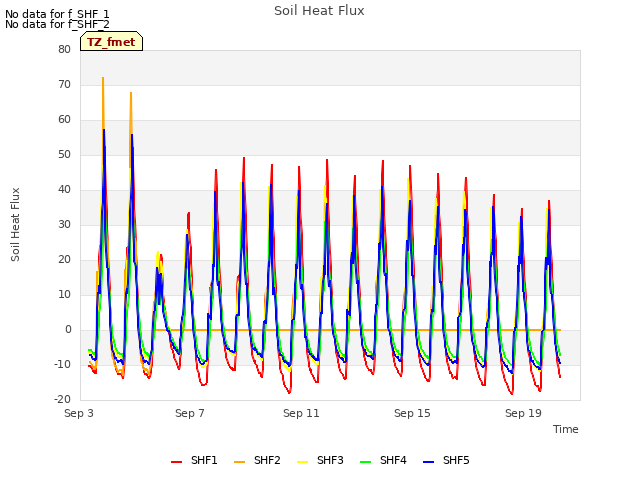
Task: Select the blue SHF5 legend swatch
Action: (x=428, y=462)
